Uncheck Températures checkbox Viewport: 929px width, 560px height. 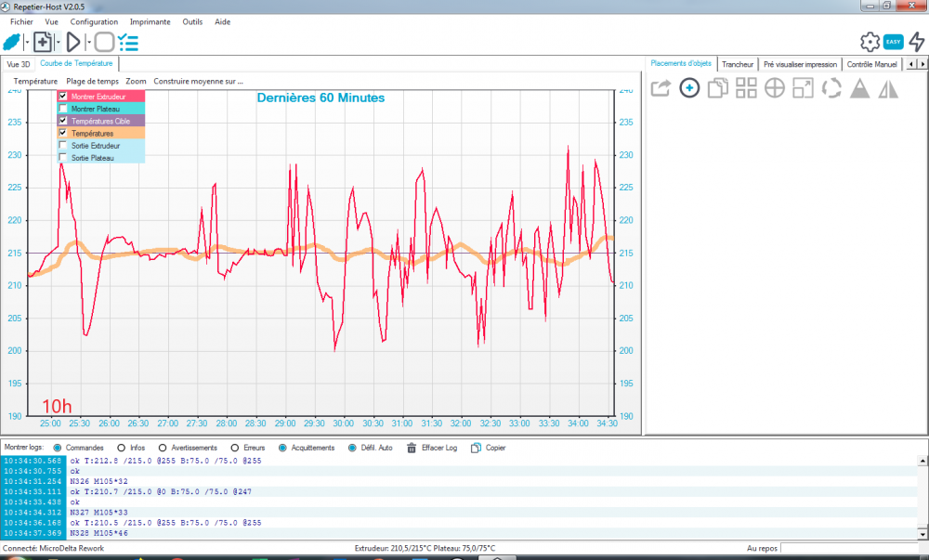click(63, 133)
